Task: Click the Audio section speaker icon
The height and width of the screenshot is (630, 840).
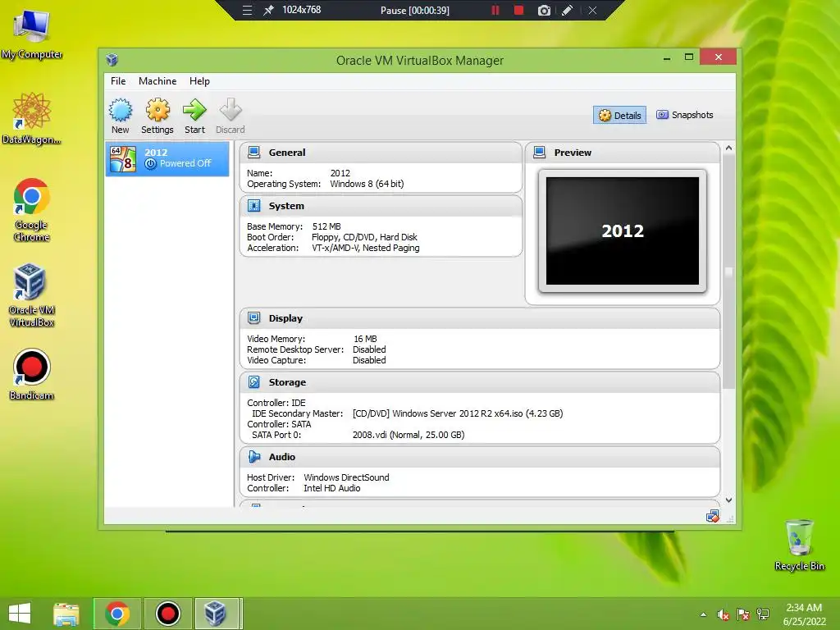Action: pyautogui.click(x=254, y=457)
